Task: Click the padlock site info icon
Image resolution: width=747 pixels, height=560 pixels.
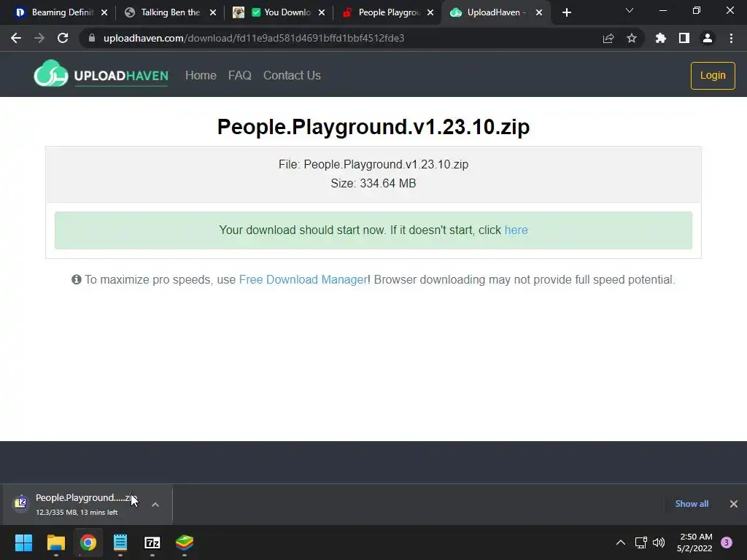Action: (92, 38)
